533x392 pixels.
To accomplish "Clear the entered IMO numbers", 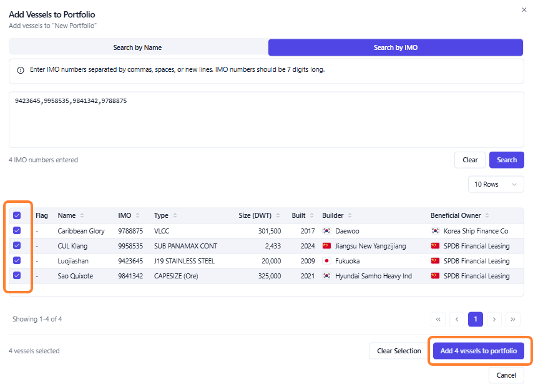I will [470, 160].
